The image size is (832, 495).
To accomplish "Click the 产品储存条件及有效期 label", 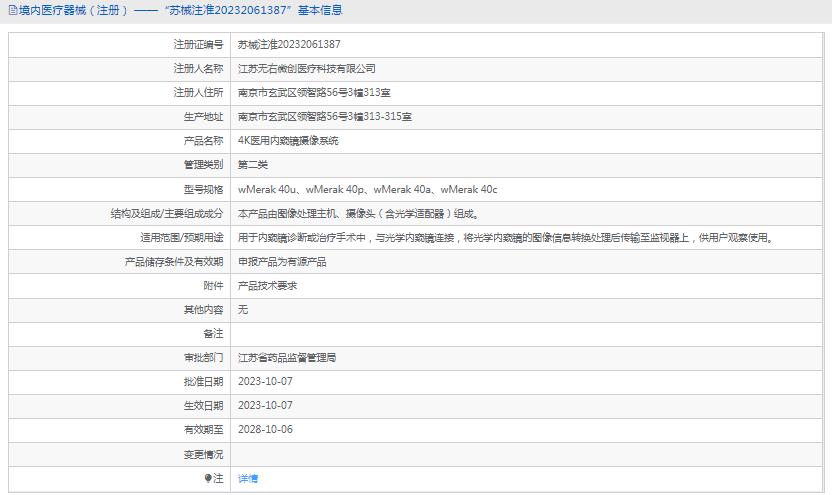I will click(x=174, y=262).
